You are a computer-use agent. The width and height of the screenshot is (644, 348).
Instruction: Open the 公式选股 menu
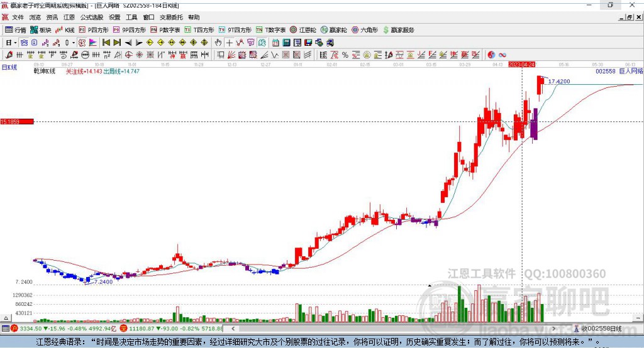pyautogui.click(x=92, y=17)
